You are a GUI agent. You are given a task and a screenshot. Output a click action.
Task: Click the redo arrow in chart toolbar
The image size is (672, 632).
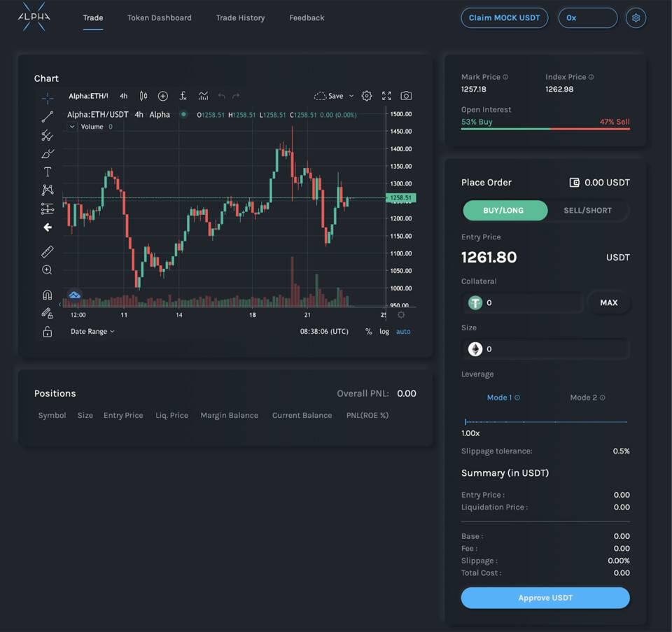pyautogui.click(x=236, y=96)
